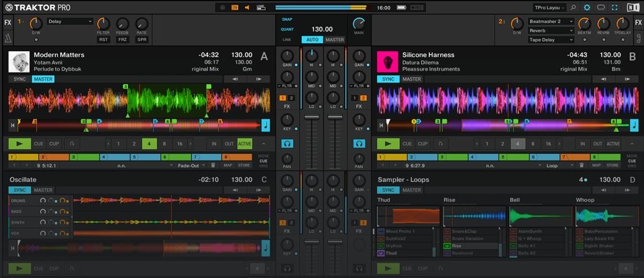
Task: Disable SYNC on Deck B
Action: 388,79
